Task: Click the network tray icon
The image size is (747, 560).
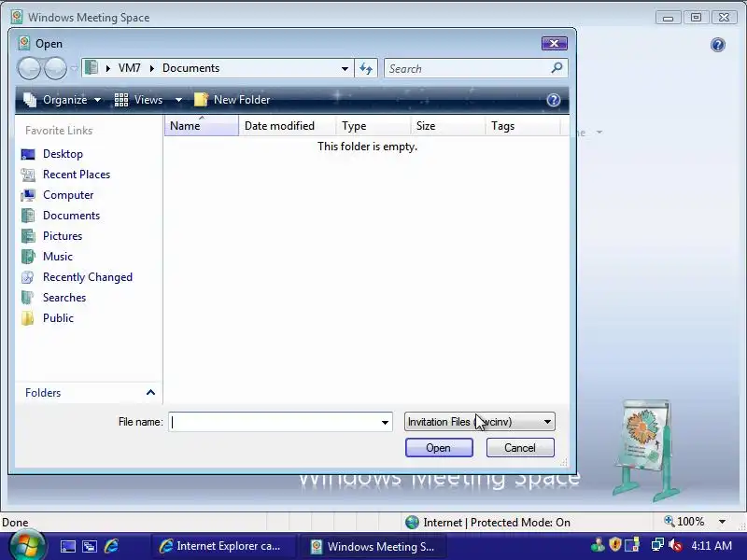Action: (657, 545)
